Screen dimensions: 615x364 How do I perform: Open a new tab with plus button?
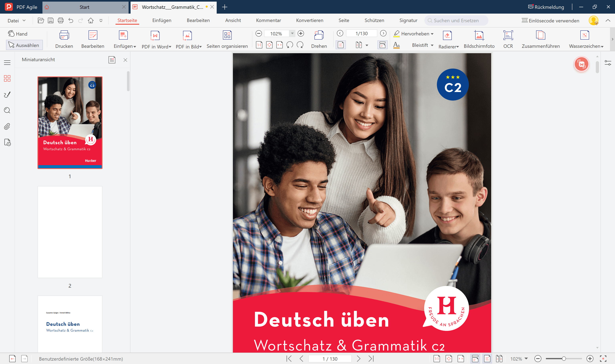click(224, 7)
